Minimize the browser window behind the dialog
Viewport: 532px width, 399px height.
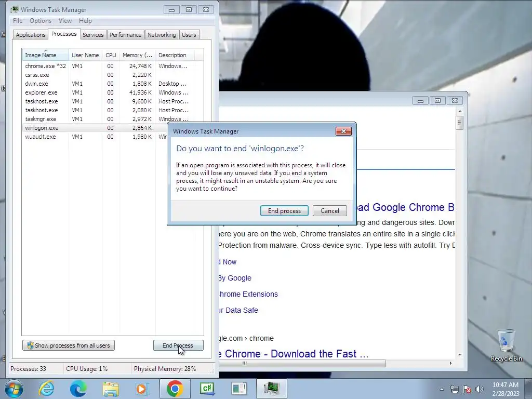click(x=420, y=101)
